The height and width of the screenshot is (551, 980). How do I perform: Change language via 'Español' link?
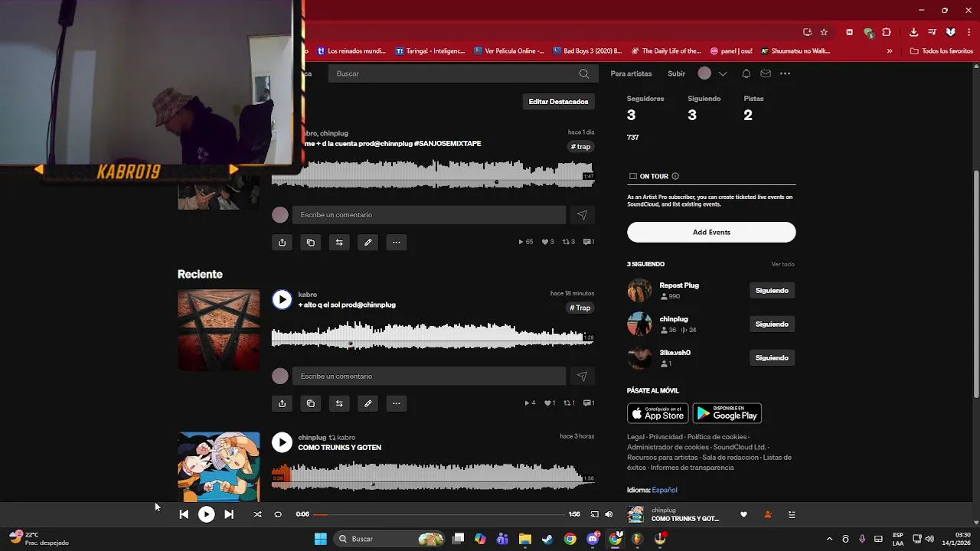pyautogui.click(x=665, y=490)
